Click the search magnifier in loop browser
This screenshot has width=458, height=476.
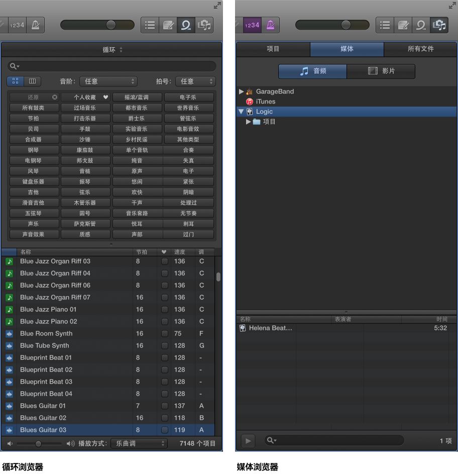14,66
